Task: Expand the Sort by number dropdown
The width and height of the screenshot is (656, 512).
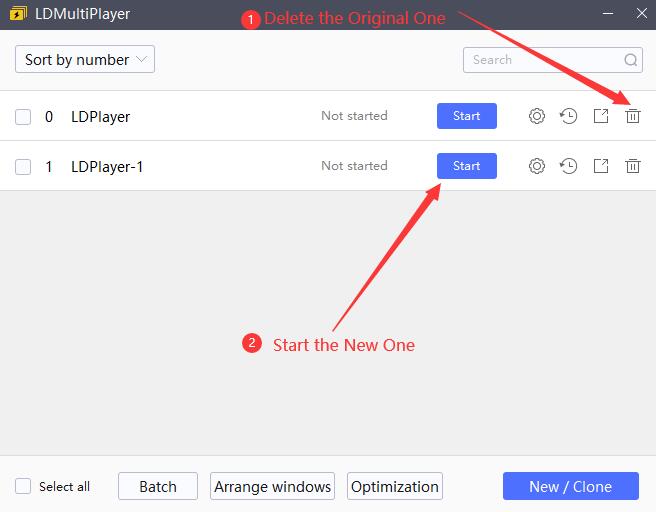Action: coord(85,59)
